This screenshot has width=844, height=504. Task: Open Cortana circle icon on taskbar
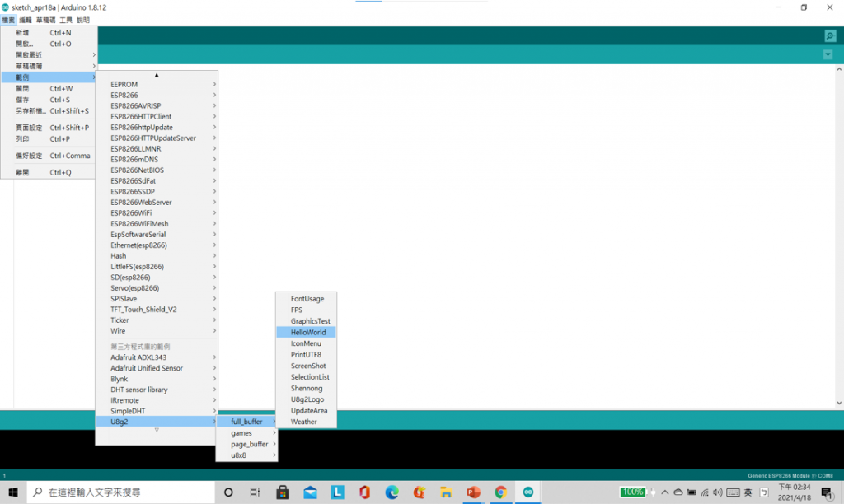[228, 492]
